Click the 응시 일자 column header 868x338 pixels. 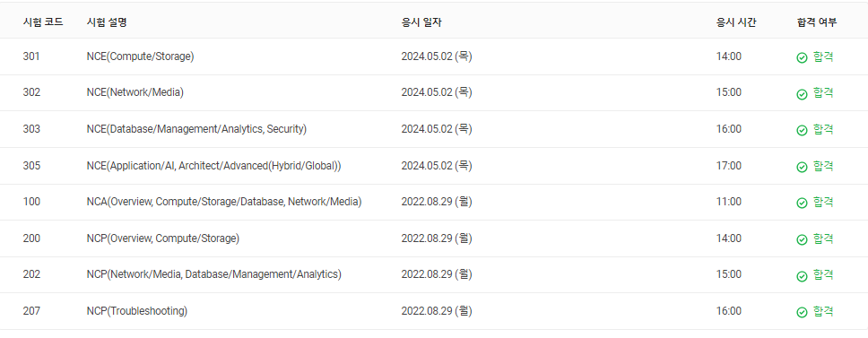click(x=421, y=22)
